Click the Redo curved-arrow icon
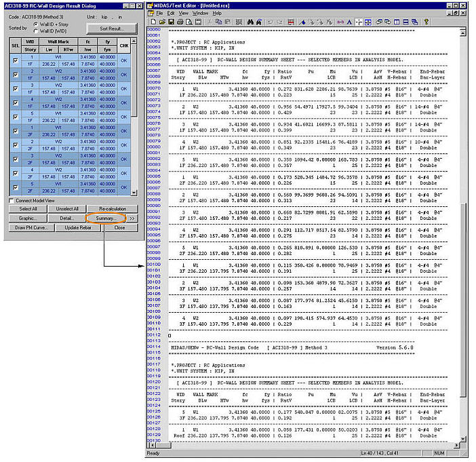Image resolution: width=476 pixels, height=462 pixels. click(279, 22)
